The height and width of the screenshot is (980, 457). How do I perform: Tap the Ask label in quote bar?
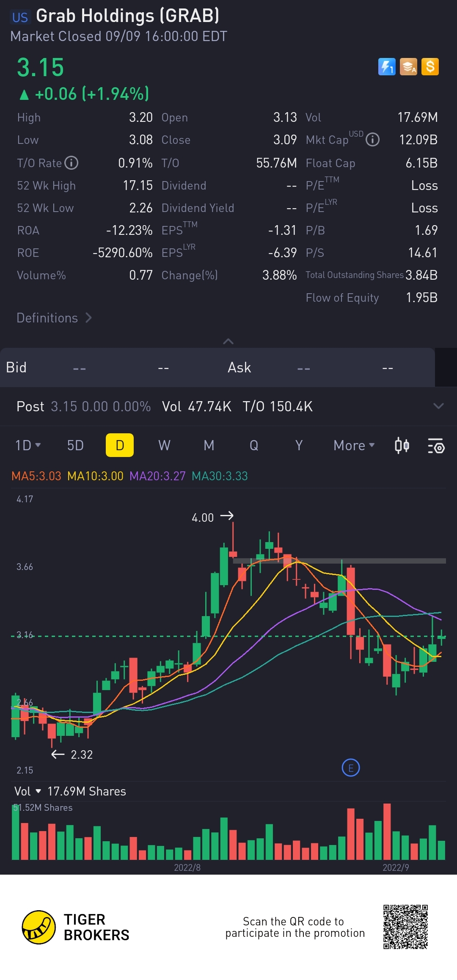click(x=239, y=367)
